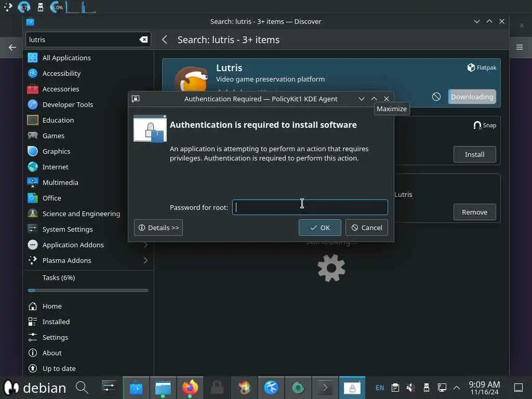Select the Multimedia category
This screenshot has height=399, width=532.
pyautogui.click(x=88, y=182)
